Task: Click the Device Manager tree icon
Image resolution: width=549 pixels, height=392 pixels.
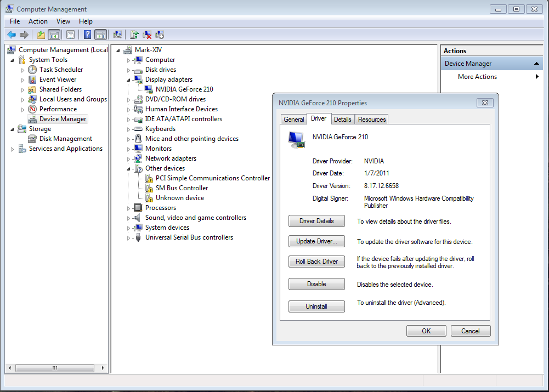Action: 32,119
